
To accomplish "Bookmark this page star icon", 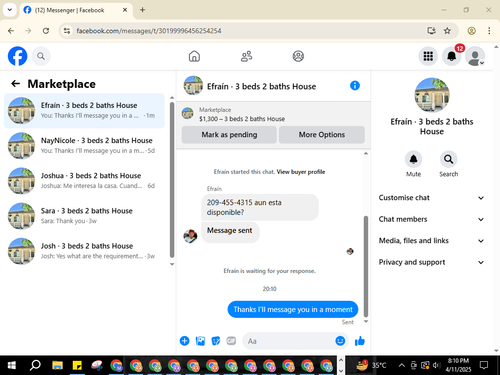I will point(447,31).
